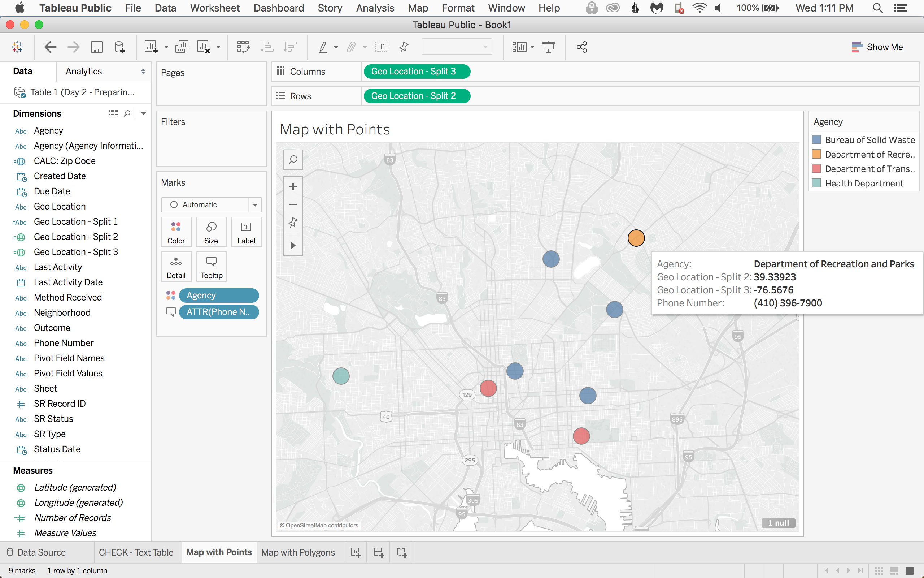
Task: Click the New Worksheet toolbar icon
Action: coord(151,47)
